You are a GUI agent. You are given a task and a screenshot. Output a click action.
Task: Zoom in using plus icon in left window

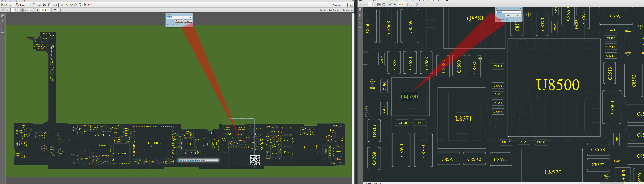[38, 10]
